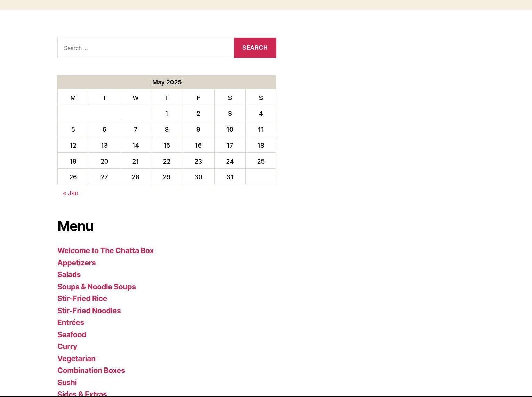Click the May 2025 calendar caption

point(167,82)
